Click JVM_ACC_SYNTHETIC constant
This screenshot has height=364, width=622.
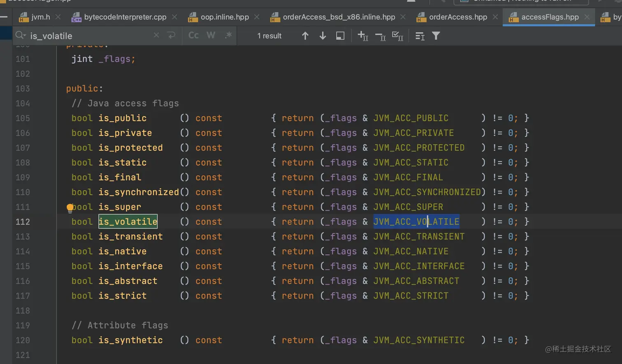[x=419, y=340]
